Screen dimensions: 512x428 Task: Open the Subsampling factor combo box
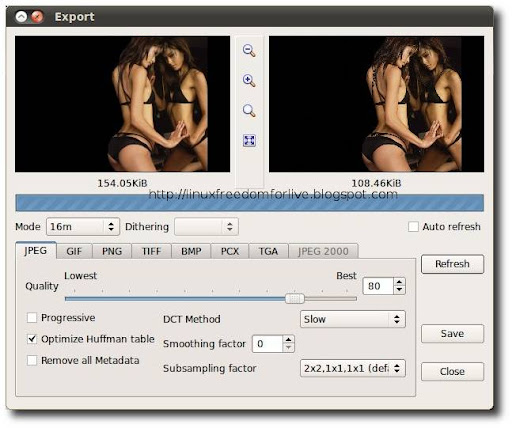(x=353, y=368)
